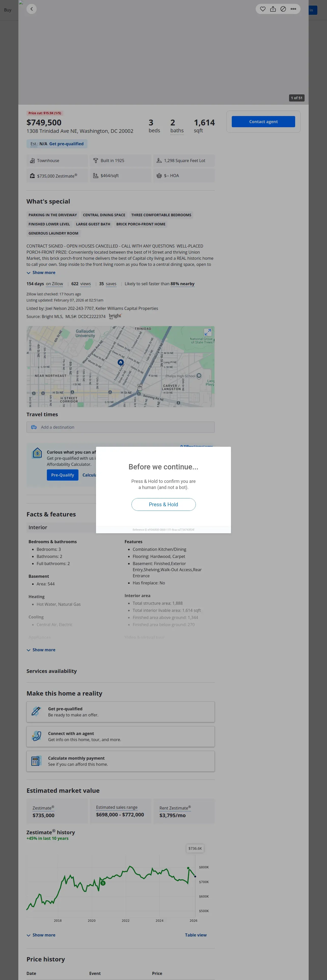Click LARGE GUEST BATH tag
The height and width of the screenshot is (980, 327).
[93, 224]
